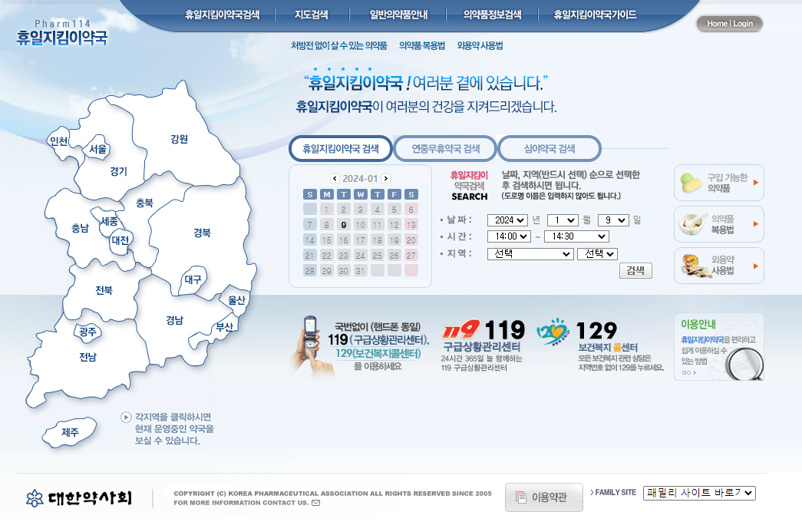This screenshot has width=802, height=532.
Task: Open 휴일지킴이약국가이드 top menu
Action: pyautogui.click(x=595, y=15)
